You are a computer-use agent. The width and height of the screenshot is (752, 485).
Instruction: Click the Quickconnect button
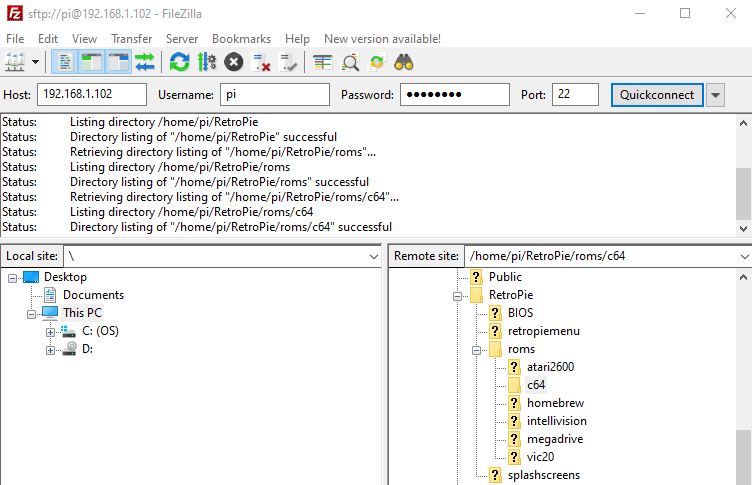pos(657,95)
